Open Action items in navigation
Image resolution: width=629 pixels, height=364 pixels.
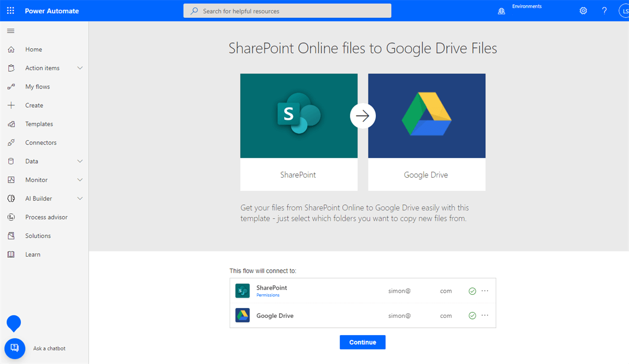[42, 68]
